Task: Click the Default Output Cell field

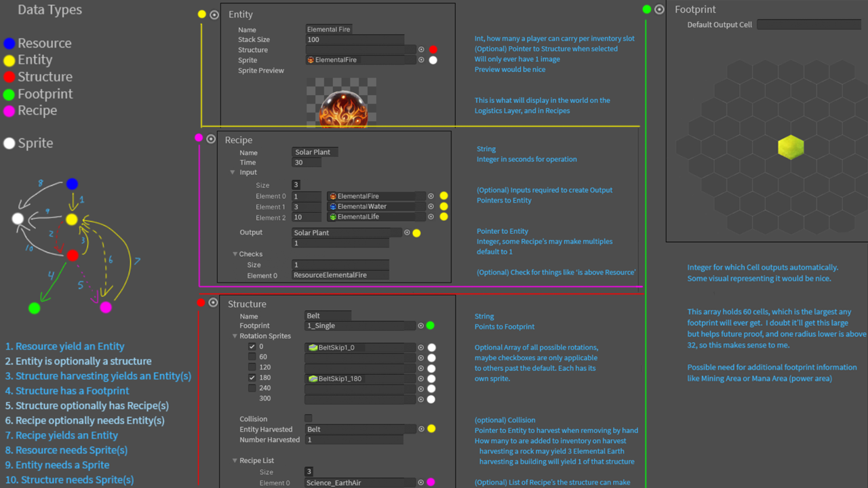Action: point(809,24)
